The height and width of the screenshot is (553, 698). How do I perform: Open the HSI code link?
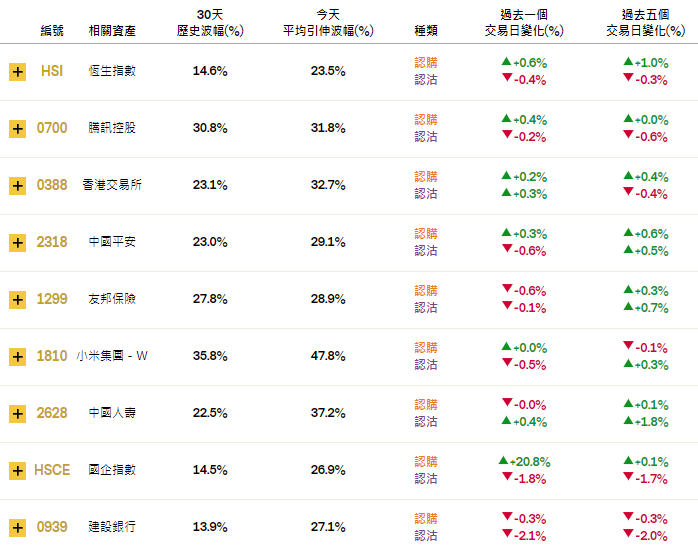52,71
